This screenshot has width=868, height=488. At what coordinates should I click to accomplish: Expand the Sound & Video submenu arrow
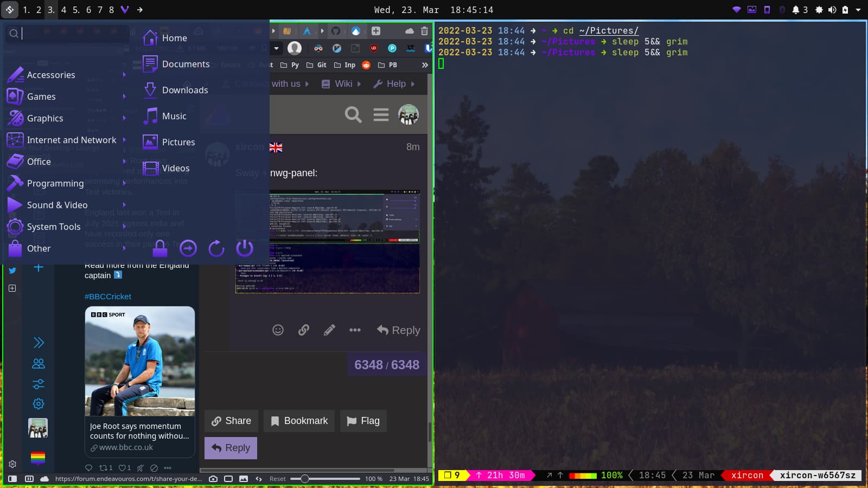click(x=124, y=205)
